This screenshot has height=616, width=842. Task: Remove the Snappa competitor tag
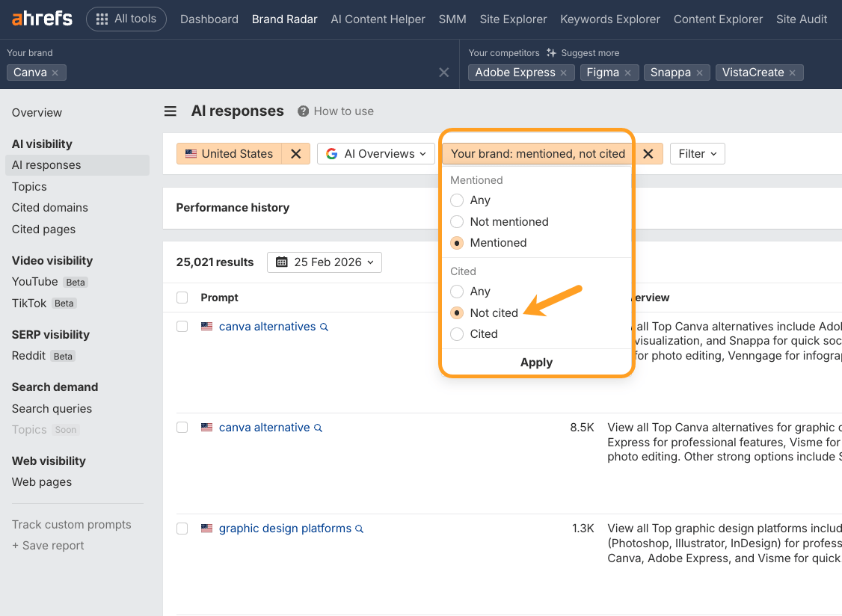699,73
